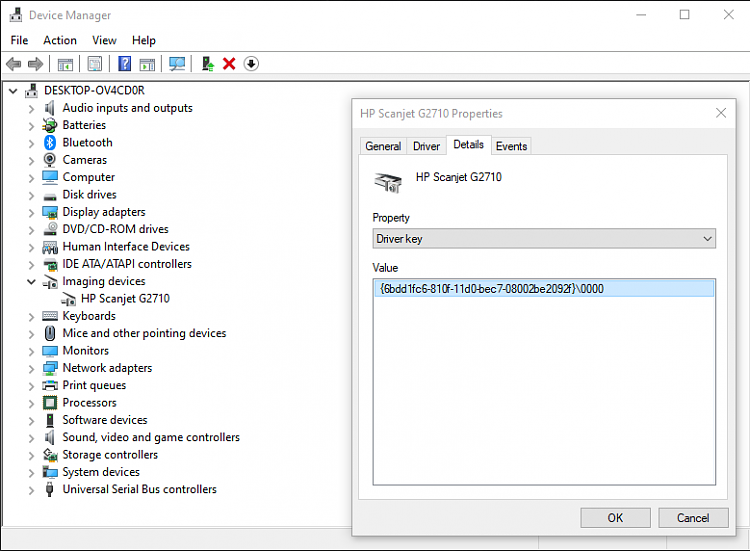750x551 pixels.
Task: Select the Software devices item
Action: click(x=105, y=420)
